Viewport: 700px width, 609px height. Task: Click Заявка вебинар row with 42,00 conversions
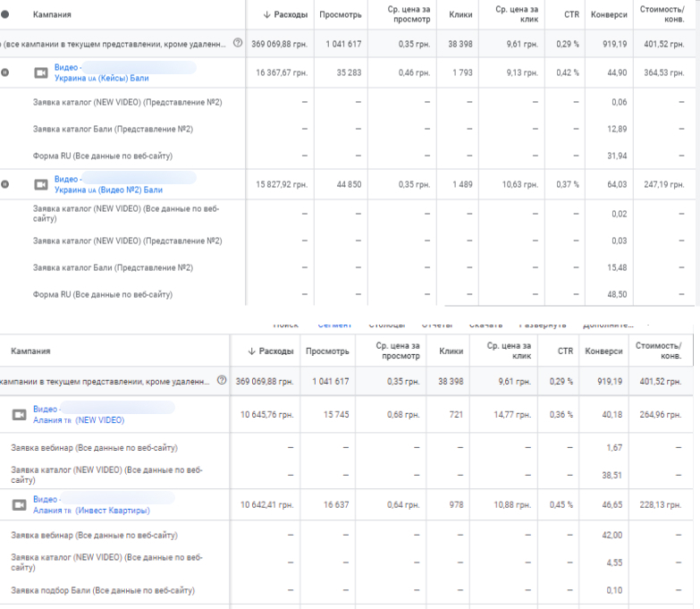point(94,536)
